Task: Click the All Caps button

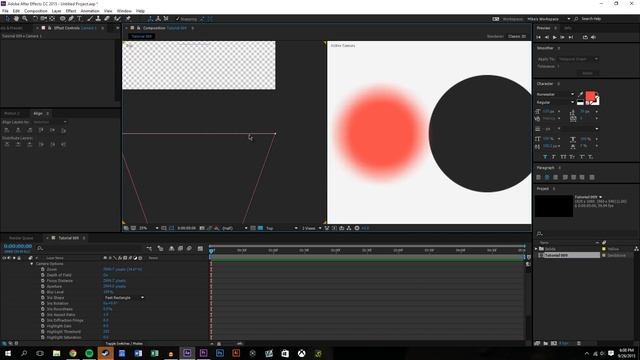Action: (x=563, y=157)
